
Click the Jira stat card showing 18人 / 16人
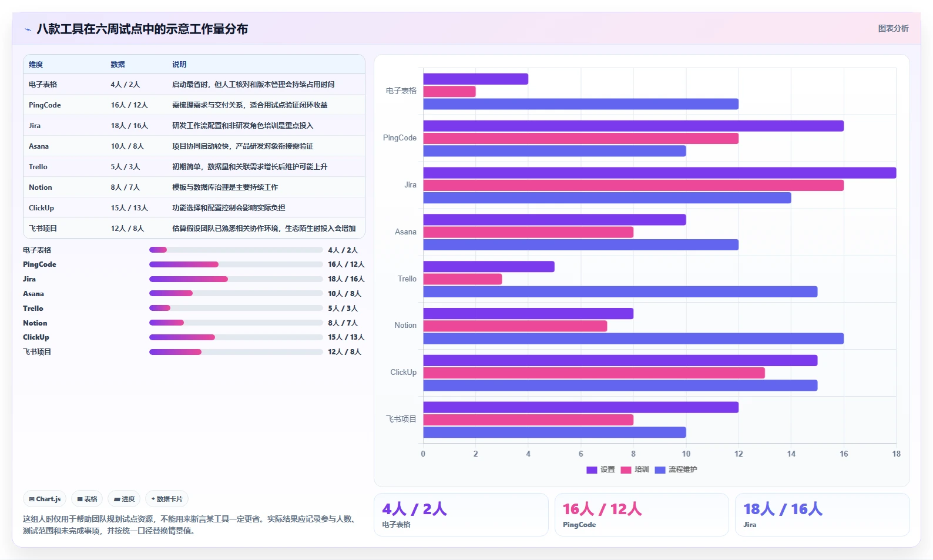point(823,515)
